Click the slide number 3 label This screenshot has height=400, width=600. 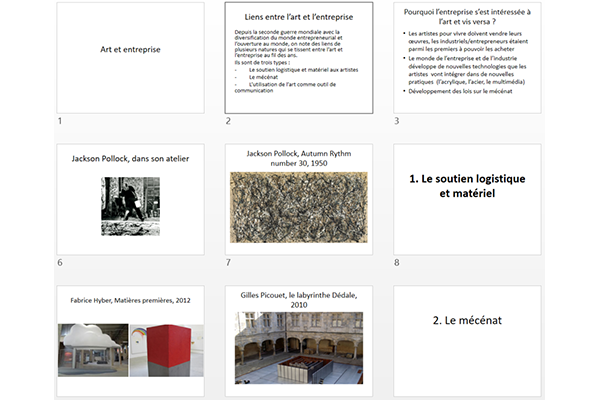pyautogui.click(x=396, y=121)
